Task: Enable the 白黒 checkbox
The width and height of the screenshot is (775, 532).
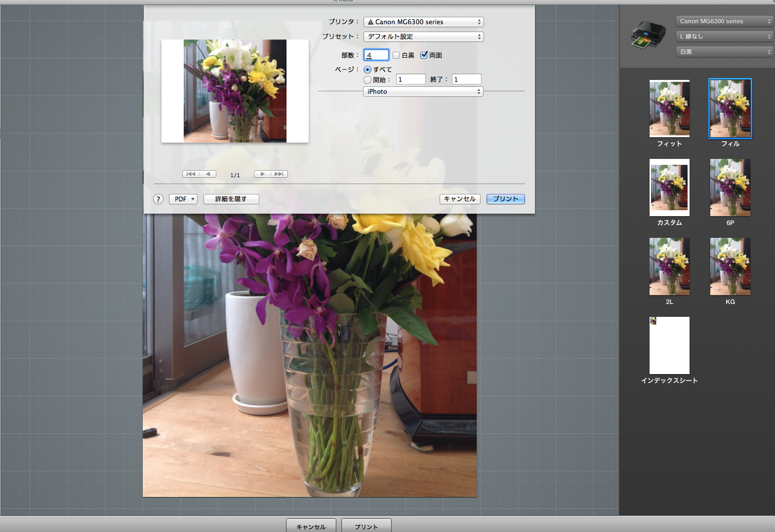Action: pyautogui.click(x=396, y=55)
